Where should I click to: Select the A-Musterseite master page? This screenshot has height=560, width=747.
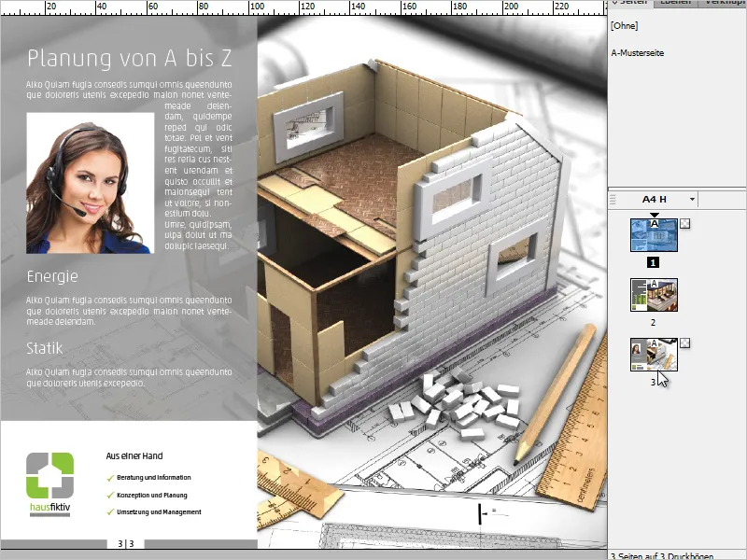[x=638, y=53]
